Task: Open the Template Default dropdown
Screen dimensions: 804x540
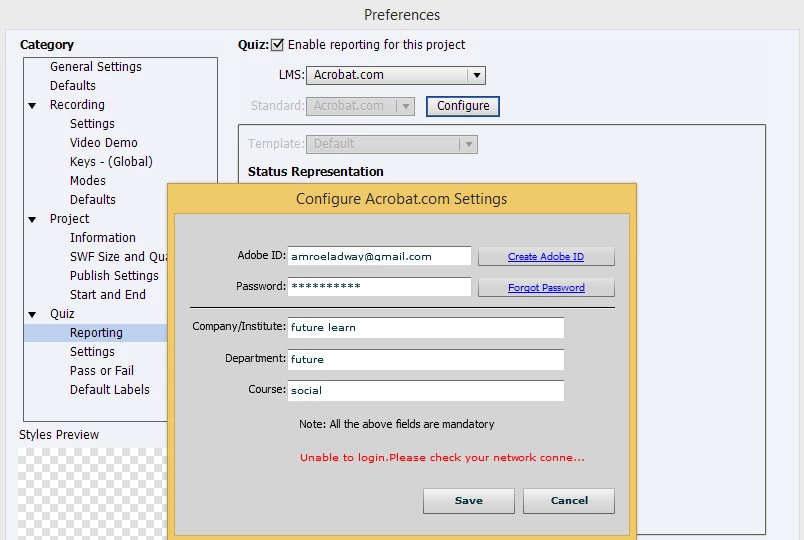Action: tap(392, 144)
